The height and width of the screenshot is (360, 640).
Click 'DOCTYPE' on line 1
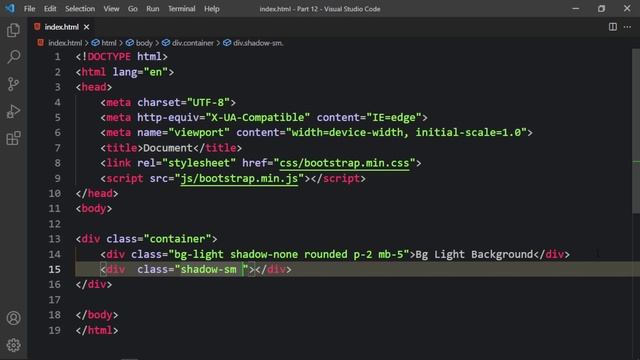coord(109,57)
